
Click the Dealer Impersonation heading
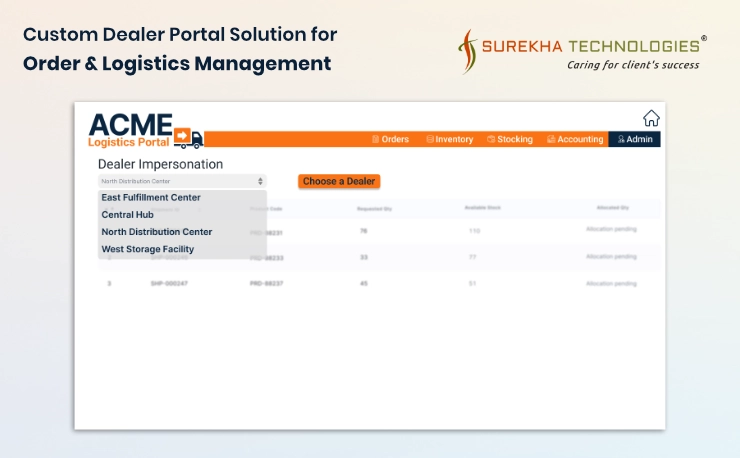pyautogui.click(x=160, y=164)
